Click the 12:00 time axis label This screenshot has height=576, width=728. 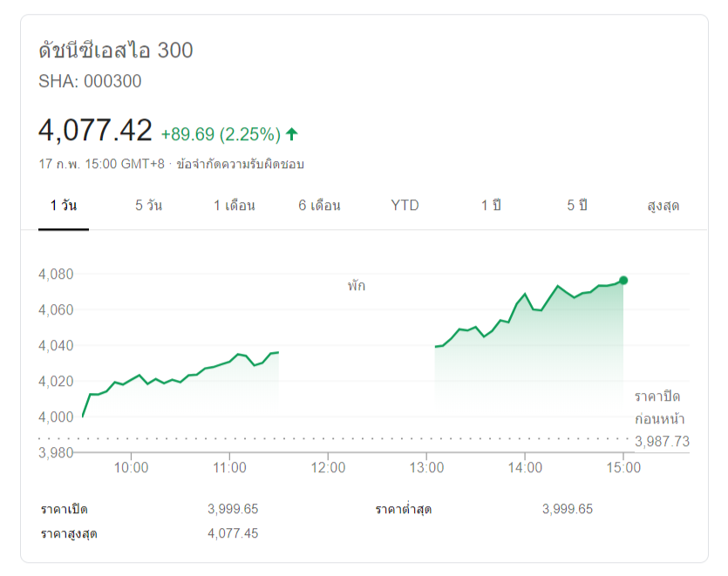point(327,467)
